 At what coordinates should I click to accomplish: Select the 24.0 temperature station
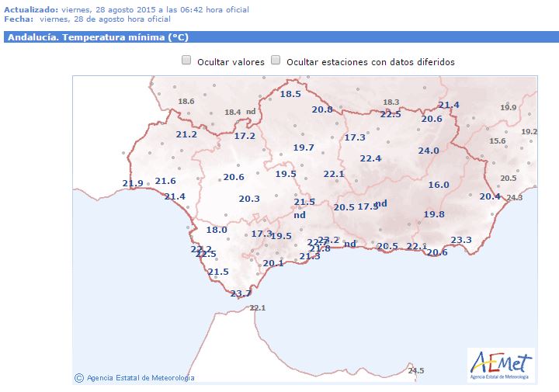point(429,151)
